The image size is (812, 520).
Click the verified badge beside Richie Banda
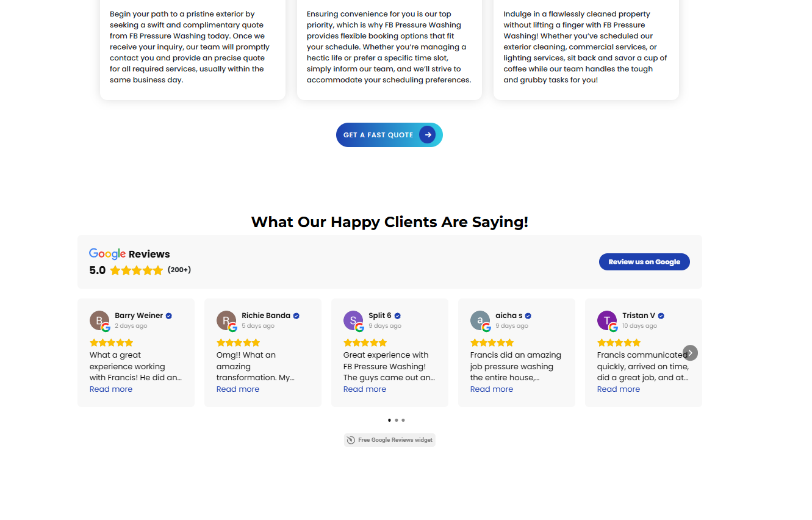pyautogui.click(x=296, y=316)
